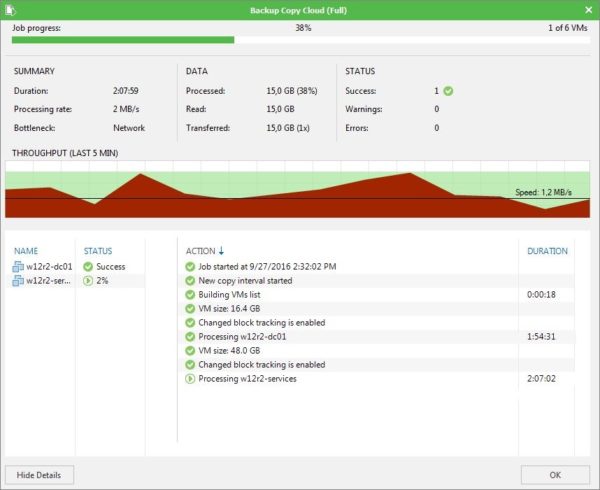The width and height of the screenshot is (600, 490).
Task: Click check icon beside New copy interval started
Action: (190, 281)
